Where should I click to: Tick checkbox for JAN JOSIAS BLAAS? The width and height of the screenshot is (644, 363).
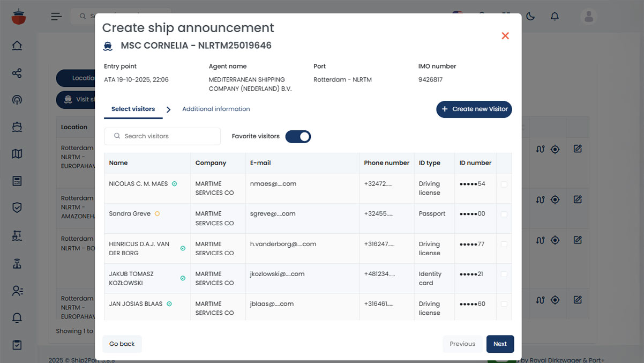click(504, 304)
